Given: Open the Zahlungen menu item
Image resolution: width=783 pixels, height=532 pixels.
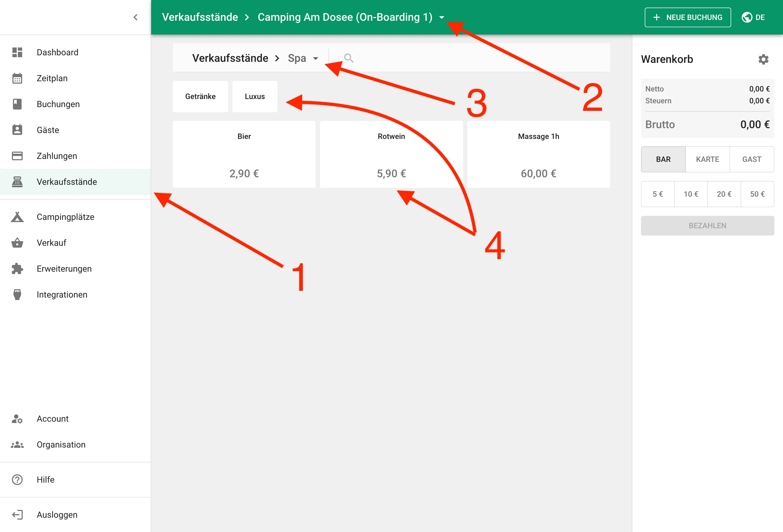Looking at the screenshot, I should tap(57, 156).
